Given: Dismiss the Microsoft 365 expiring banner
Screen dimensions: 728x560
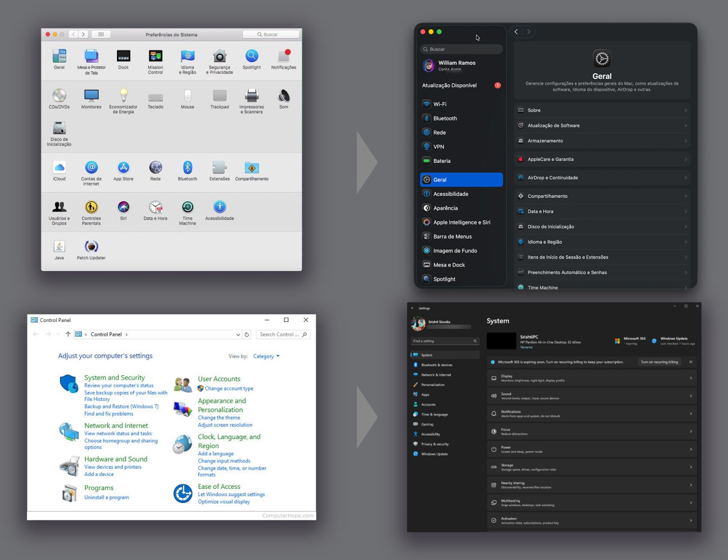Looking at the screenshot, I should coord(690,362).
